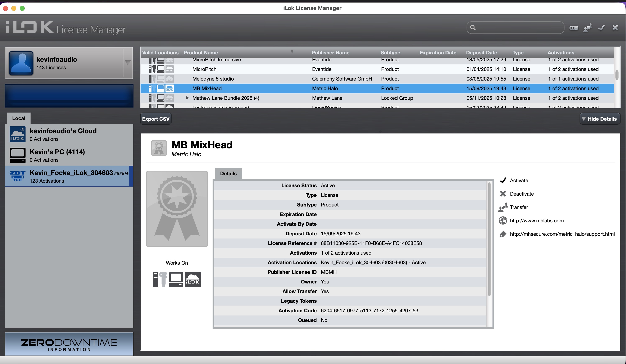Click the deactivate X toolbar icon
The height and width of the screenshot is (364, 626).
[615, 28]
